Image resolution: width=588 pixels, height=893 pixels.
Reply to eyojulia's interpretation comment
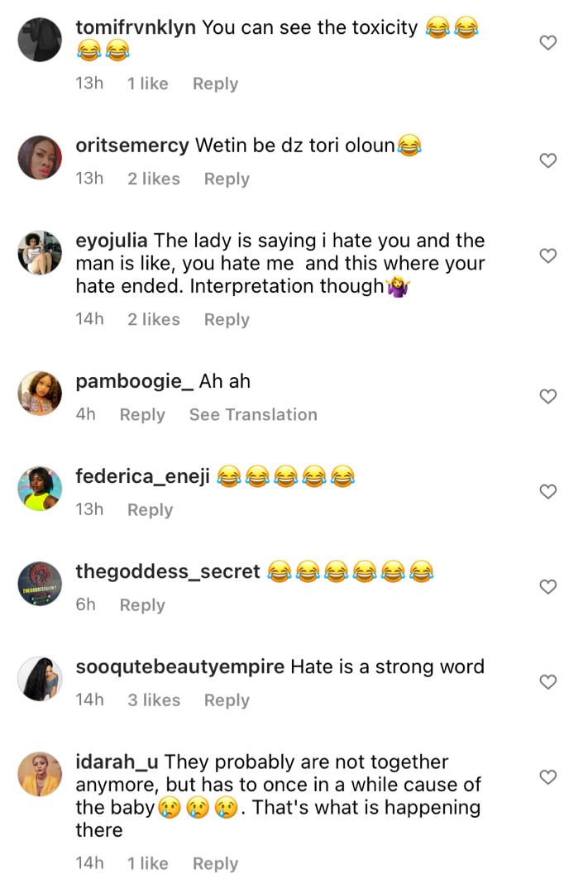coord(227,319)
